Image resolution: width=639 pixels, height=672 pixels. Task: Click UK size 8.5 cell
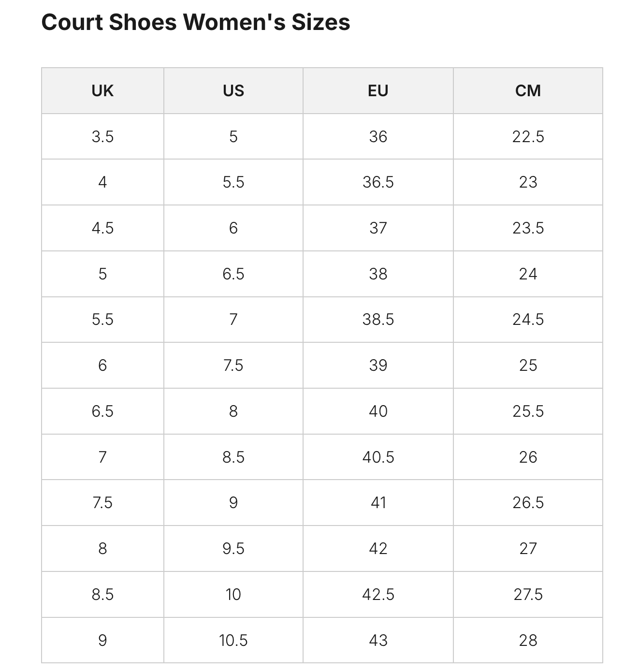coord(102,594)
